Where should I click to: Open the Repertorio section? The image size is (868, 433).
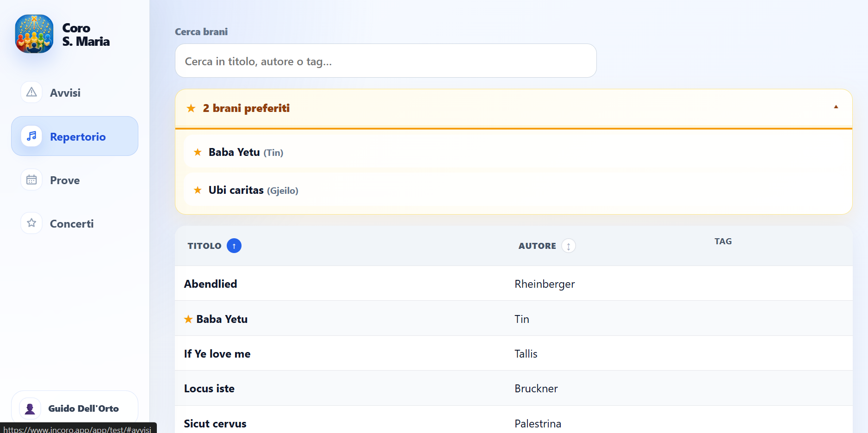point(74,136)
